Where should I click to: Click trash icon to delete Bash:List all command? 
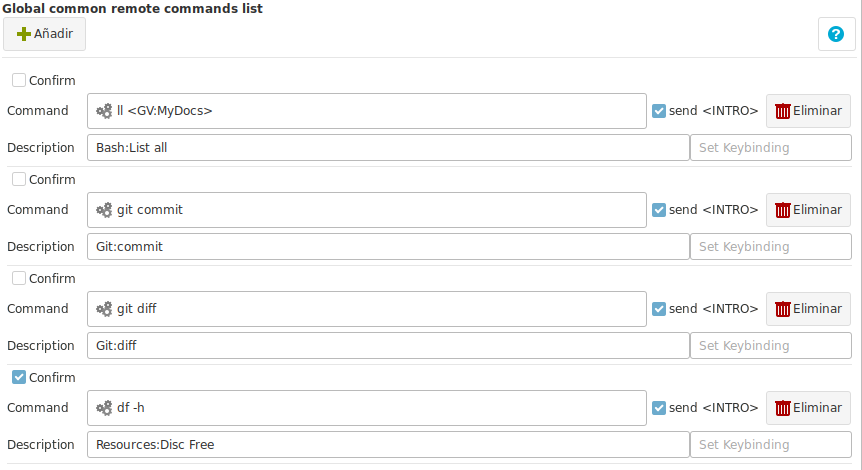click(x=782, y=111)
